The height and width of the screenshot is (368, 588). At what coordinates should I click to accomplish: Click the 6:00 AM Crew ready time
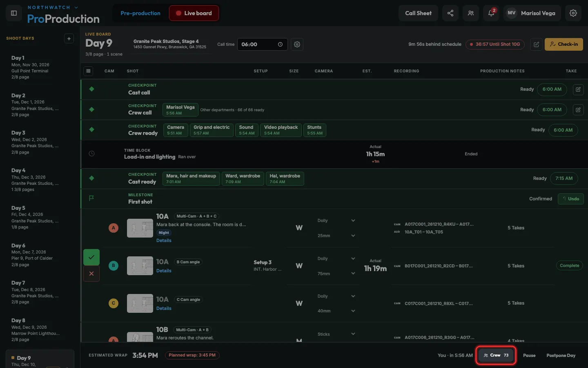coord(563,130)
